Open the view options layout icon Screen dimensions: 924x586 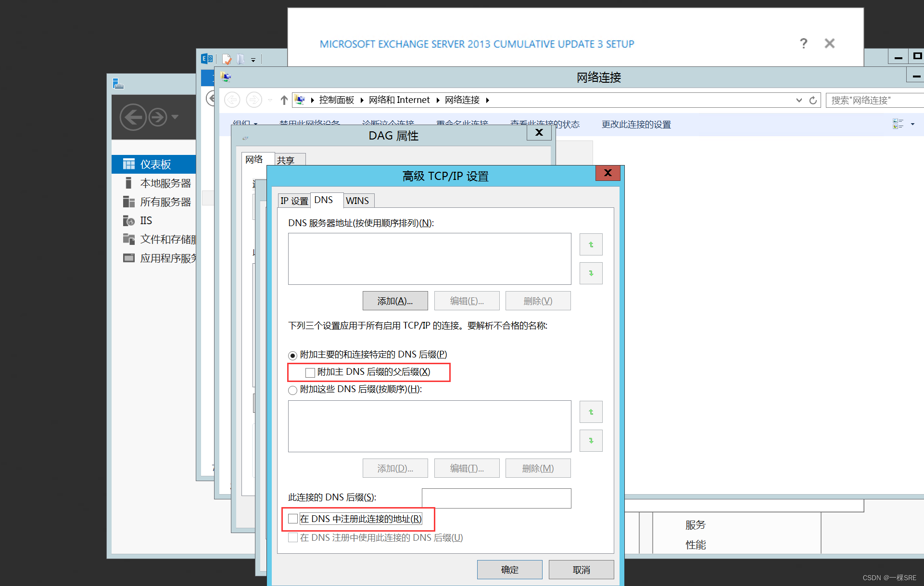pyautogui.click(x=898, y=124)
